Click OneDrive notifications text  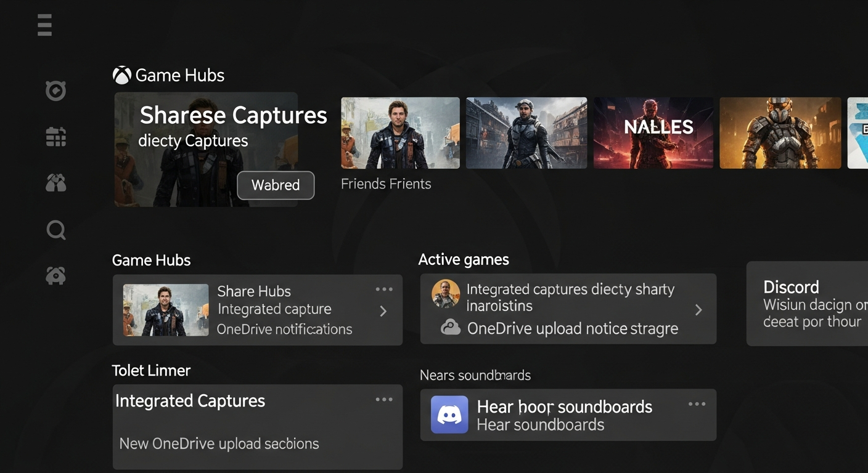tap(284, 329)
